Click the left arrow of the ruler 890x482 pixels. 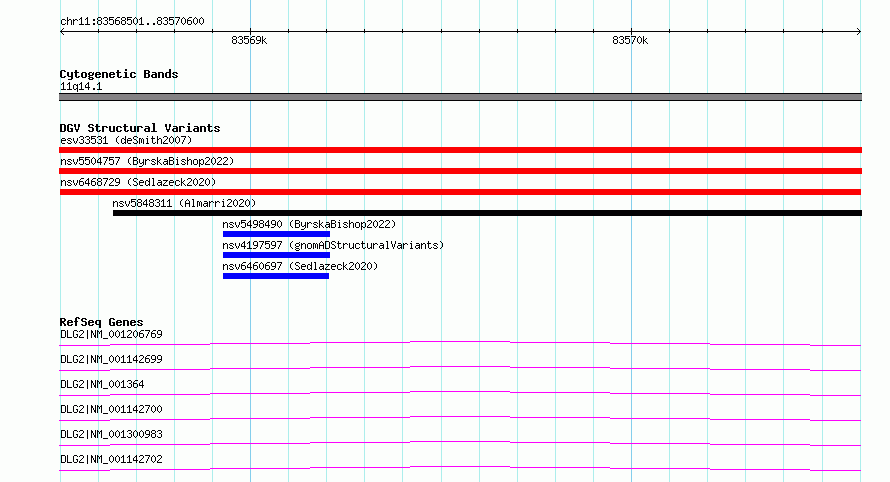pos(62,31)
